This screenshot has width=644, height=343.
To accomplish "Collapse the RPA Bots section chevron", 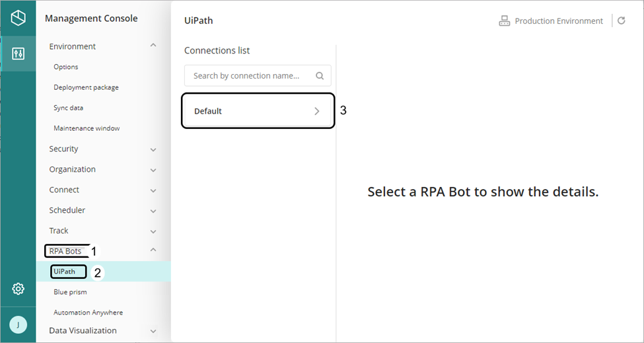I will coord(153,249).
